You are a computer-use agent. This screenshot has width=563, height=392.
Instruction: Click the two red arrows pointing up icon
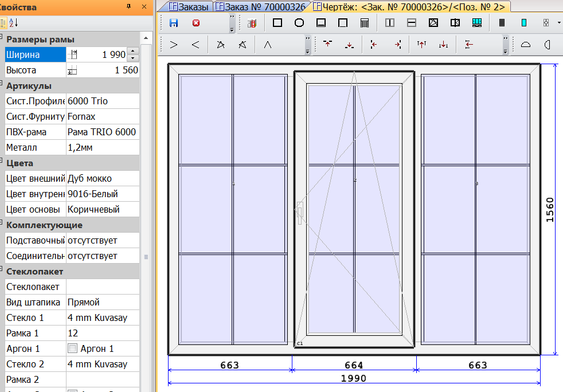point(421,45)
